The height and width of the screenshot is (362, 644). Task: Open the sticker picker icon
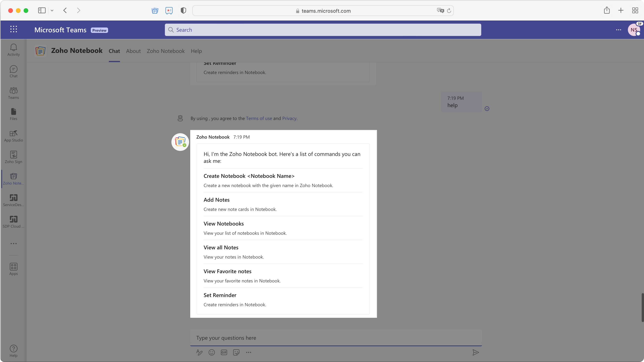(x=236, y=353)
